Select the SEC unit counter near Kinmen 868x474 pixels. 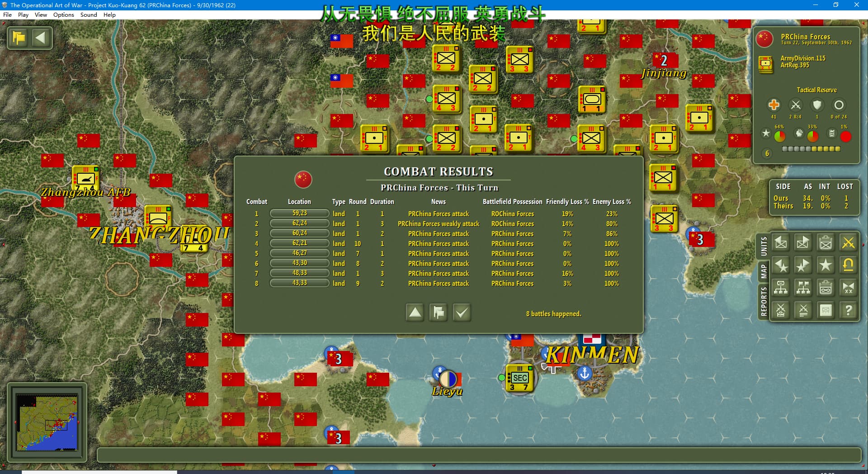tap(520, 378)
